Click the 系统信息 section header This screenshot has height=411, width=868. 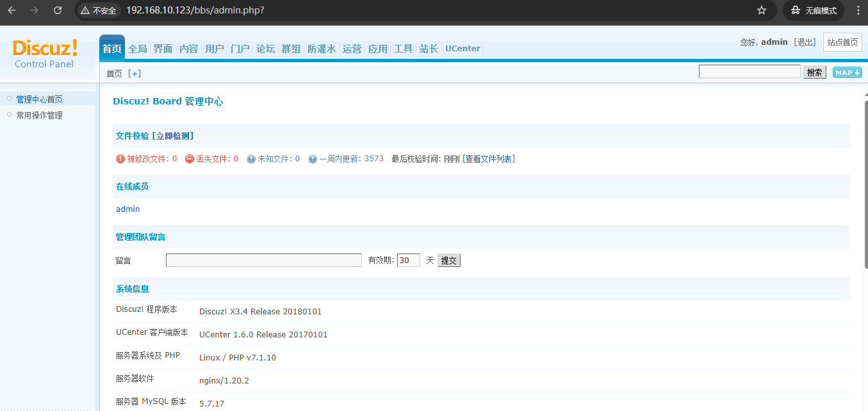pyautogui.click(x=133, y=289)
